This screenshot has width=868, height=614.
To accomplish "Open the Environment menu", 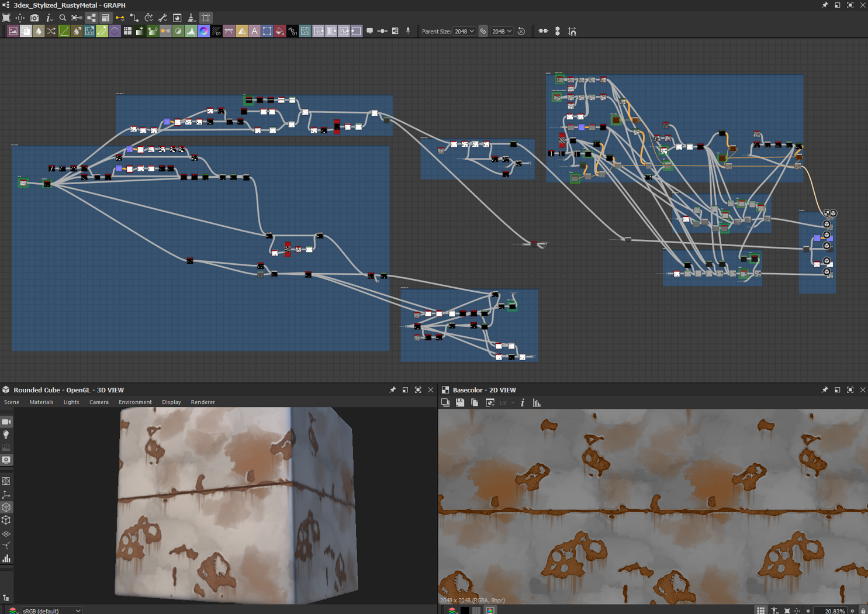I will click(135, 402).
